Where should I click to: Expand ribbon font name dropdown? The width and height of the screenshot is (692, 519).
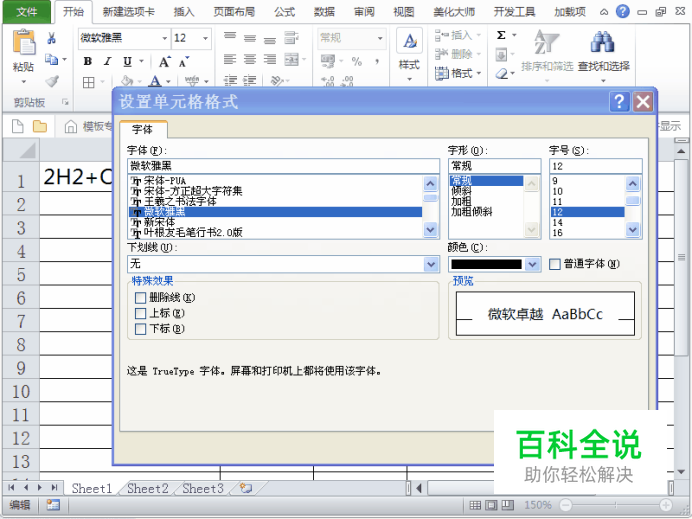click(x=164, y=38)
